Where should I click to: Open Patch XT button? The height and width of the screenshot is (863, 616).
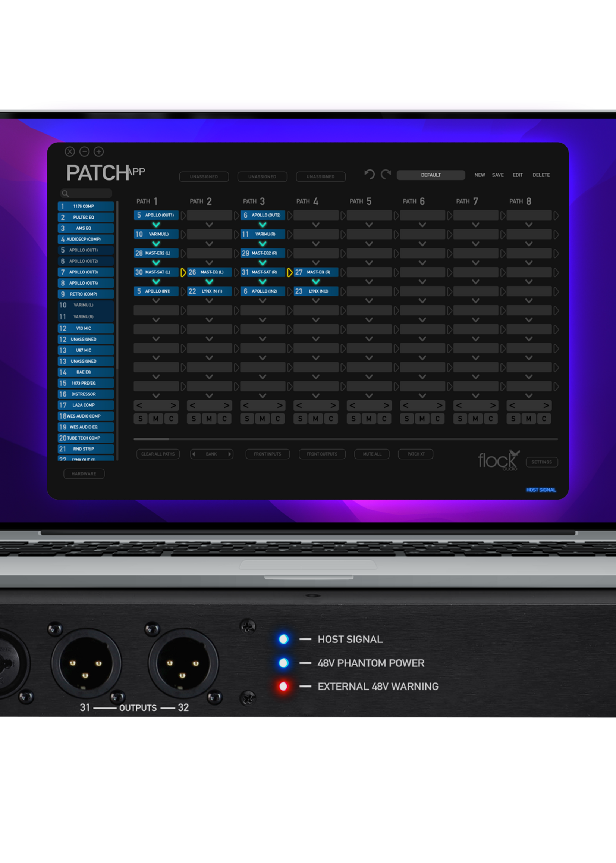(x=416, y=454)
